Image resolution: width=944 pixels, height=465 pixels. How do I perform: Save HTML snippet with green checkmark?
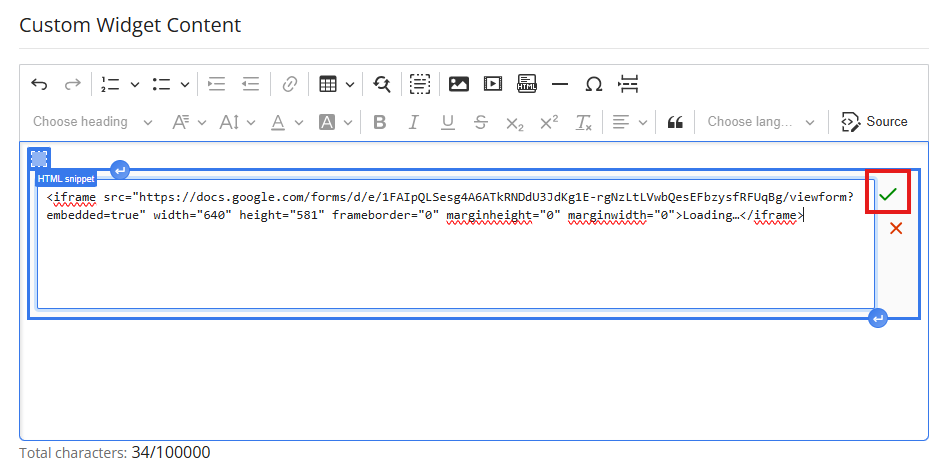887,195
